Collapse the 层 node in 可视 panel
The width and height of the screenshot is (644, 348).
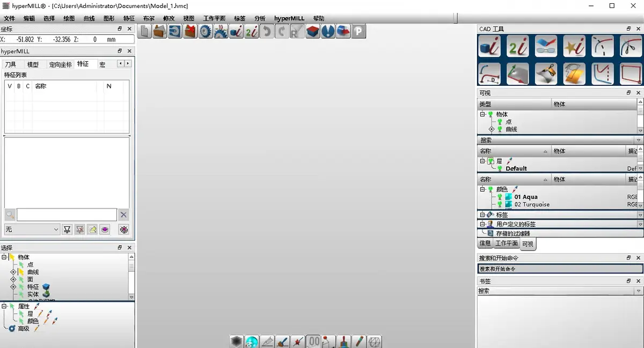[482, 161]
